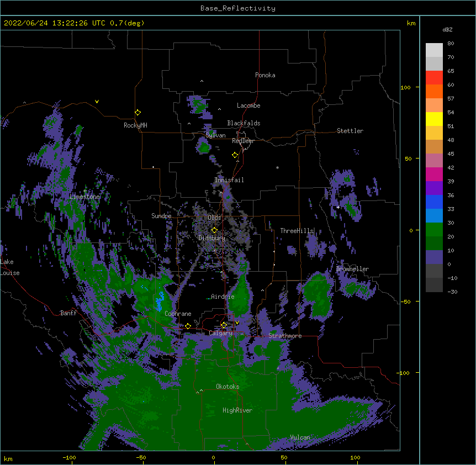Viewport: 476px width, 465px height.
Task: Select the Innisfail label
Action: pos(229,180)
